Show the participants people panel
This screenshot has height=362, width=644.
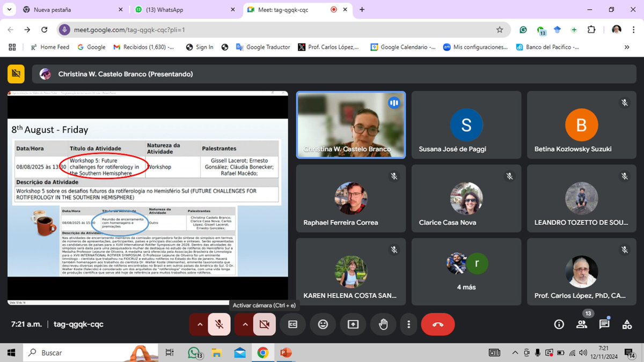point(582,324)
